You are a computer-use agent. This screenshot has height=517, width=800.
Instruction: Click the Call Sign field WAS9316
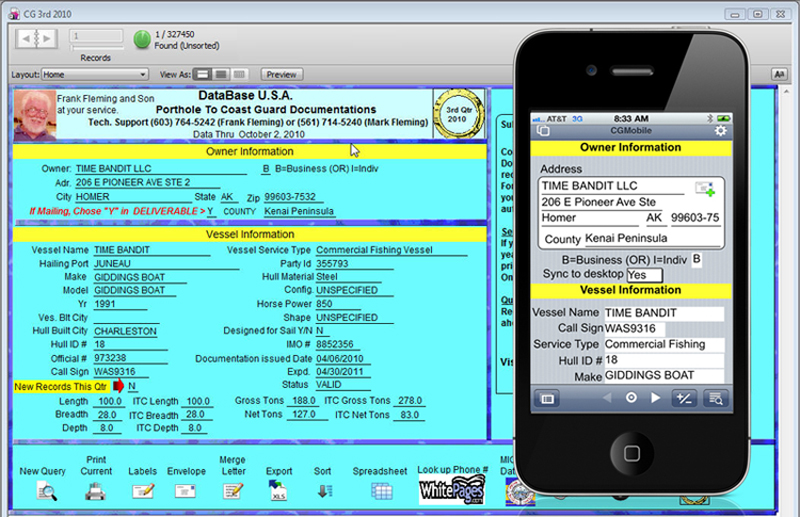point(121,372)
